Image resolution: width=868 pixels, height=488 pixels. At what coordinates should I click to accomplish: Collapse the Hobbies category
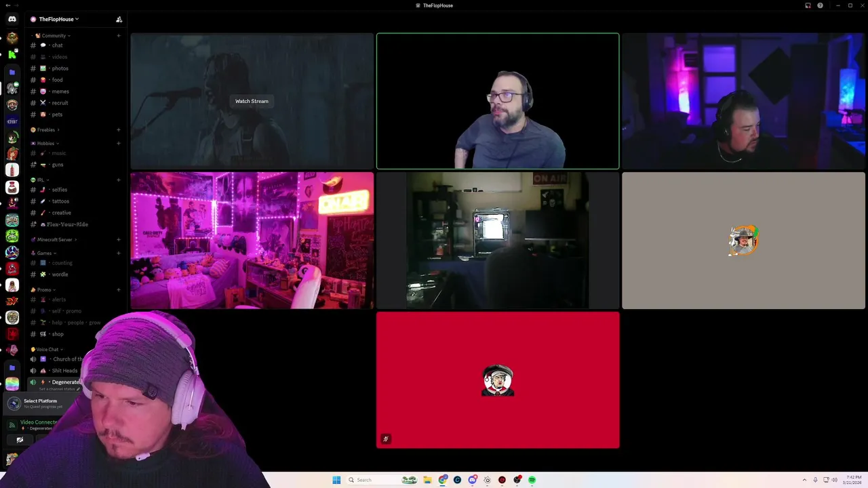coord(45,143)
